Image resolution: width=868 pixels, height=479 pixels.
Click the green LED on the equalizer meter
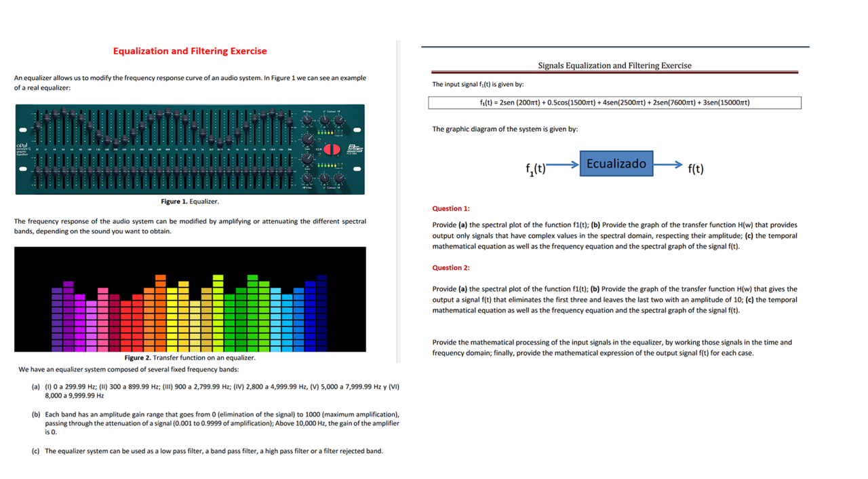pos(319,133)
